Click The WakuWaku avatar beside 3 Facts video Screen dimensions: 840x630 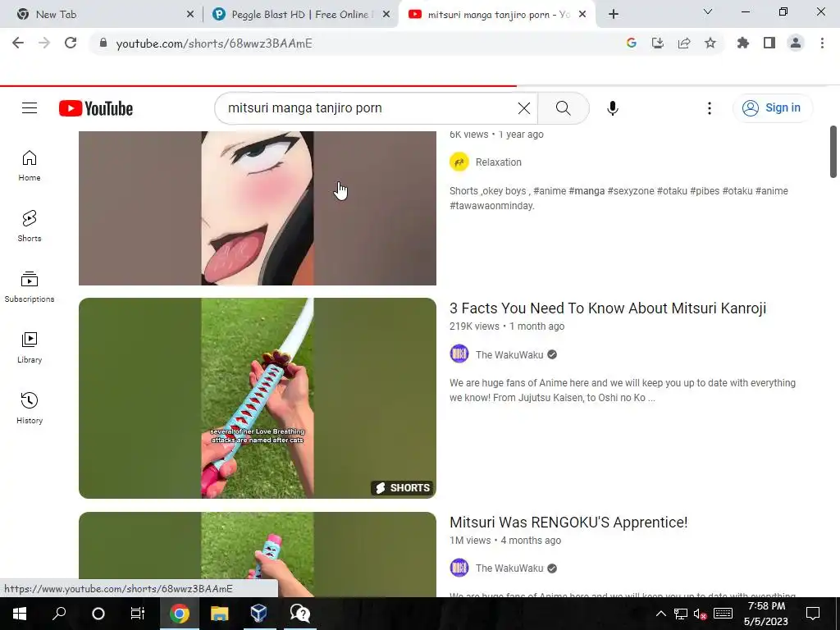(459, 354)
